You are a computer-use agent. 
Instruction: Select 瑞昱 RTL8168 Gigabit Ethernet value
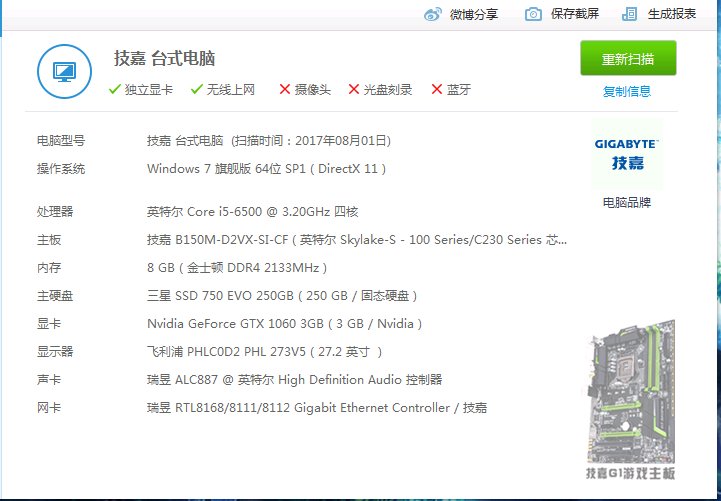317,408
